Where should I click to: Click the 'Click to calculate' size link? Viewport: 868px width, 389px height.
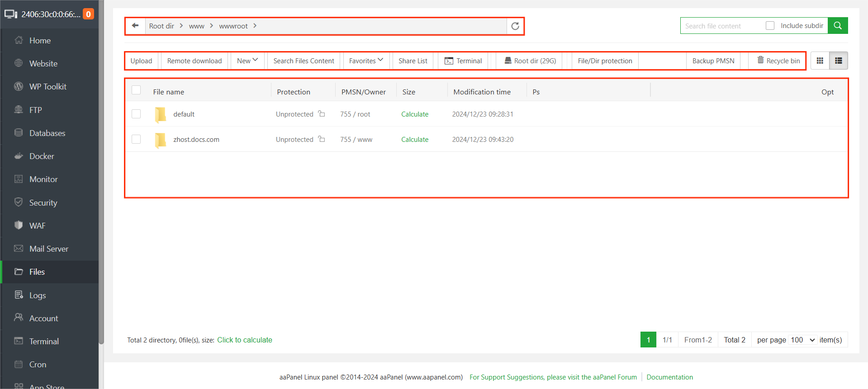[244, 340]
